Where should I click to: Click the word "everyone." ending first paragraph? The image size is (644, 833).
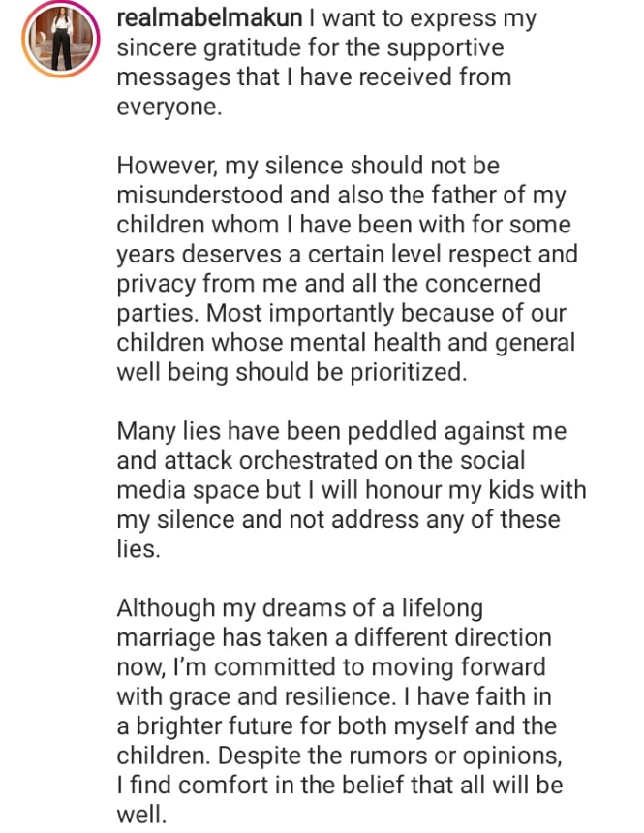[169, 108]
